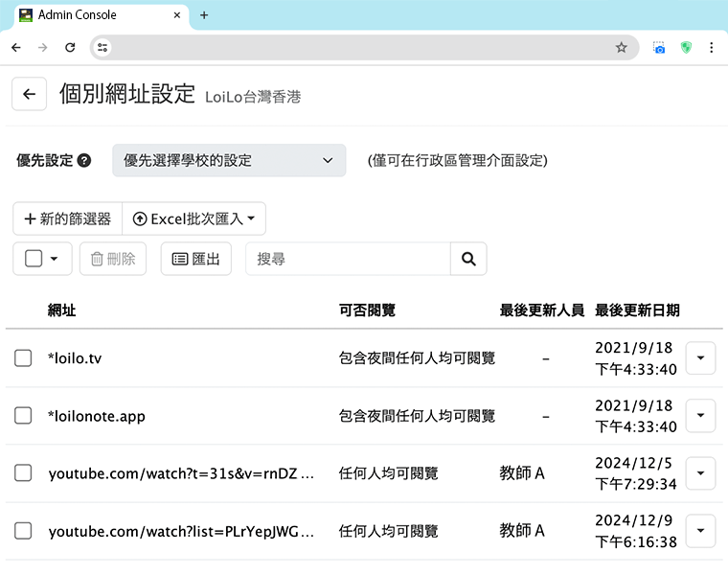
Task: Open the green shield extension icon
Action: click(686, 47)
